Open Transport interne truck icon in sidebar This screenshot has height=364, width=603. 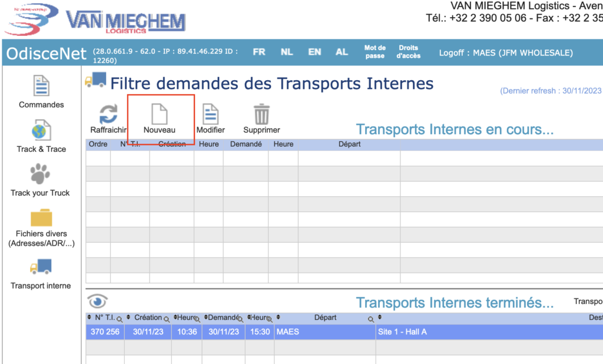tap(41, 267)
